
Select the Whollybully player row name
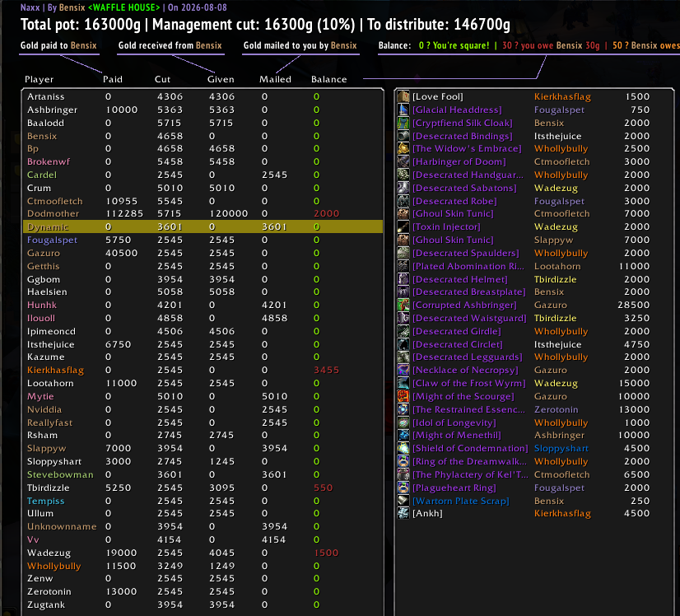click(x=54, y=566)
